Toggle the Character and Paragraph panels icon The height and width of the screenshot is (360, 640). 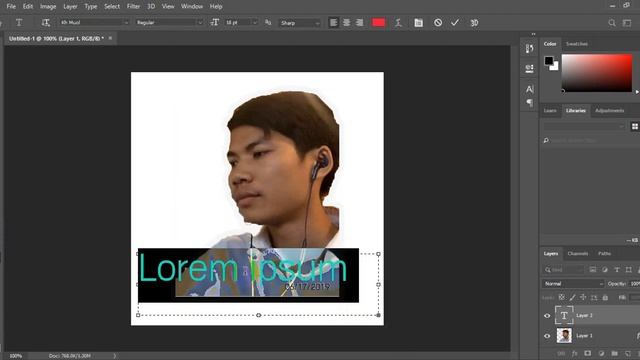418,23
